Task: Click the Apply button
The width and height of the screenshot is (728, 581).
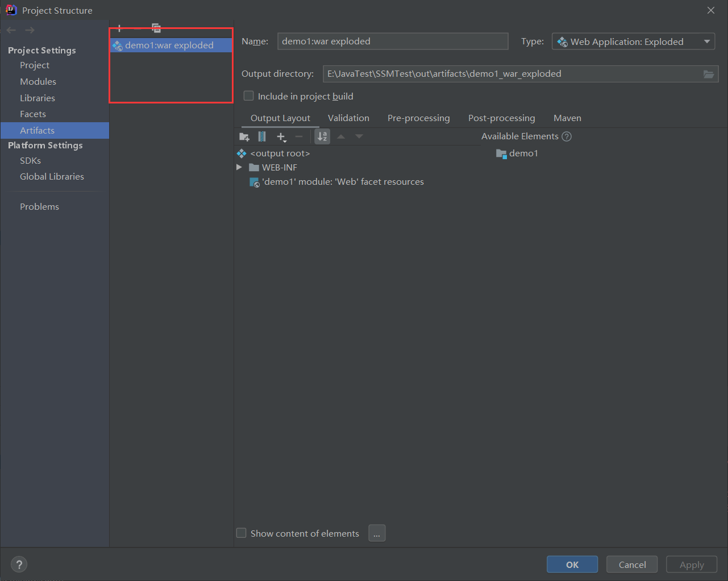Action: (692, 565)
